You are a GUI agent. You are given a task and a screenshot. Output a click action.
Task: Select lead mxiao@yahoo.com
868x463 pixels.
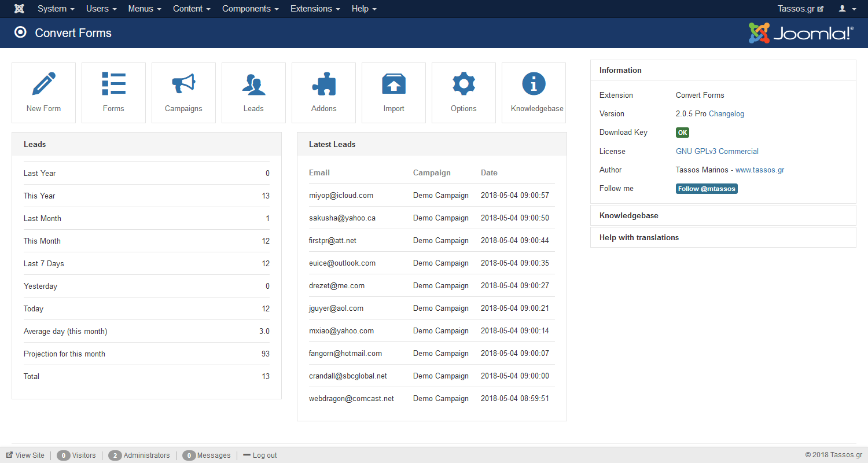click(341, 331)
